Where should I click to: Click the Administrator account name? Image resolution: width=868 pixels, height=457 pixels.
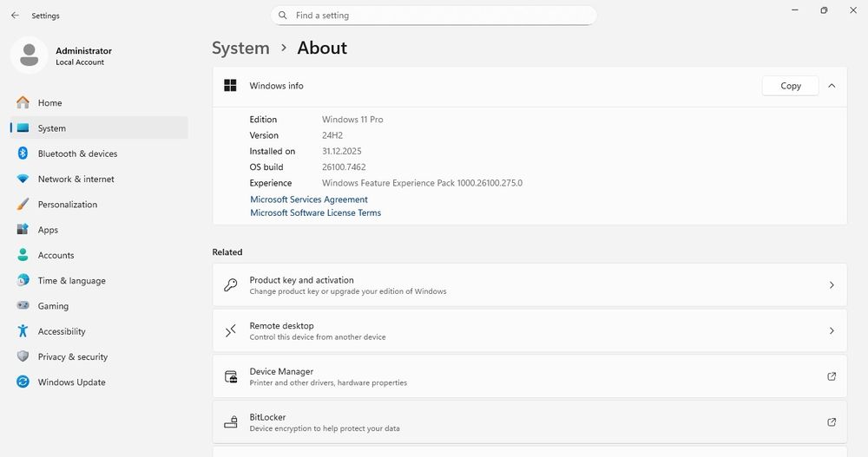pos(83,50)
